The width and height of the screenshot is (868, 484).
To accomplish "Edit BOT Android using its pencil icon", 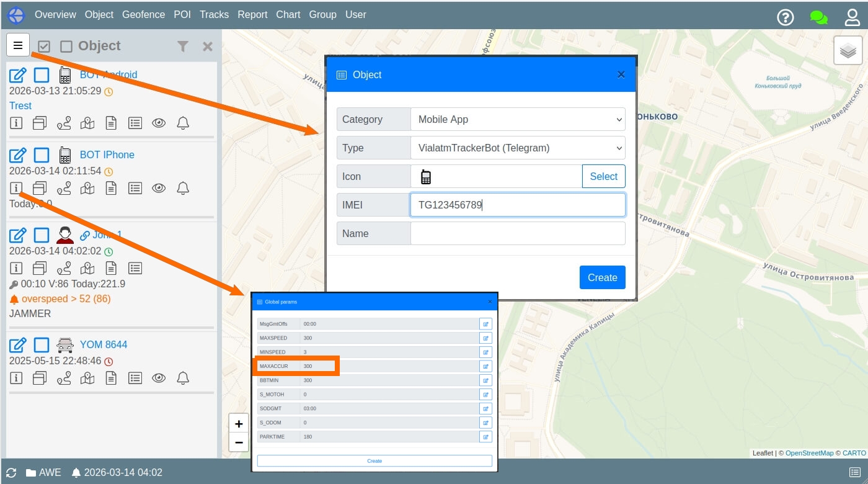I will (18, 74).
